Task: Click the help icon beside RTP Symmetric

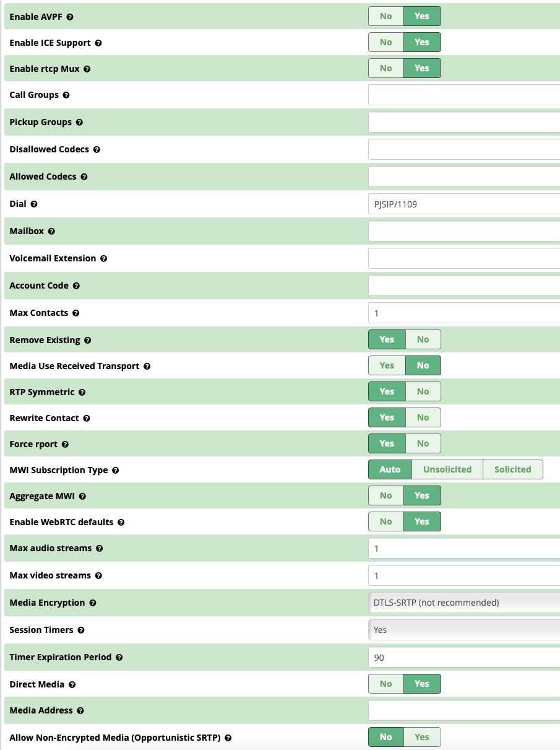Action: 82,393
